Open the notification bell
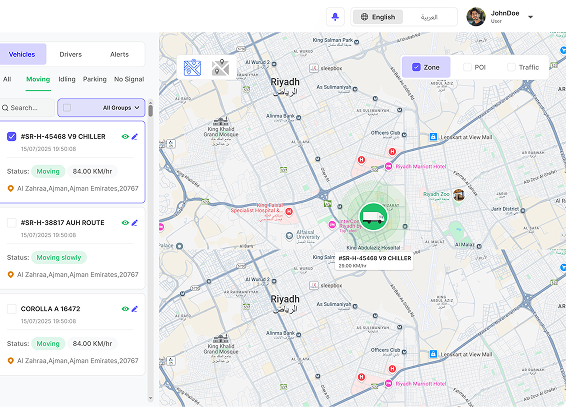The image size is (566, 407). coord(335,17)
